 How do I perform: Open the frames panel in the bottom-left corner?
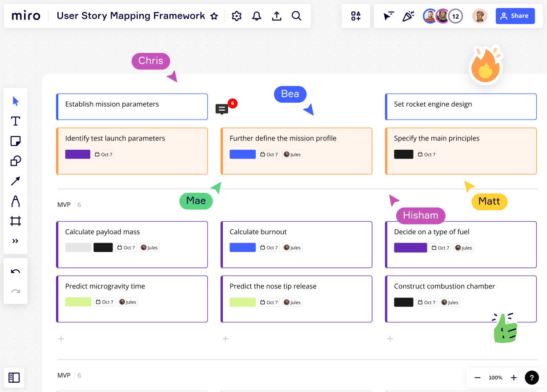(14, 377)
